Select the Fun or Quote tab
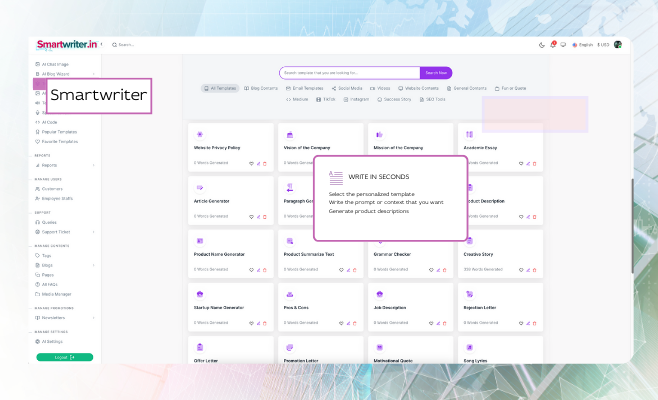Screen dimensions: 658x400 (510, 88)
